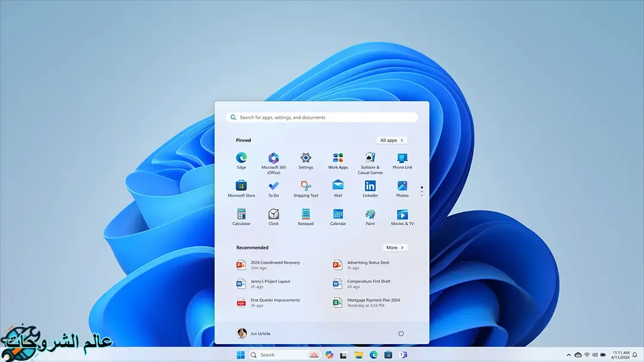Open Jun Uchida user account menu

point(254,333)
